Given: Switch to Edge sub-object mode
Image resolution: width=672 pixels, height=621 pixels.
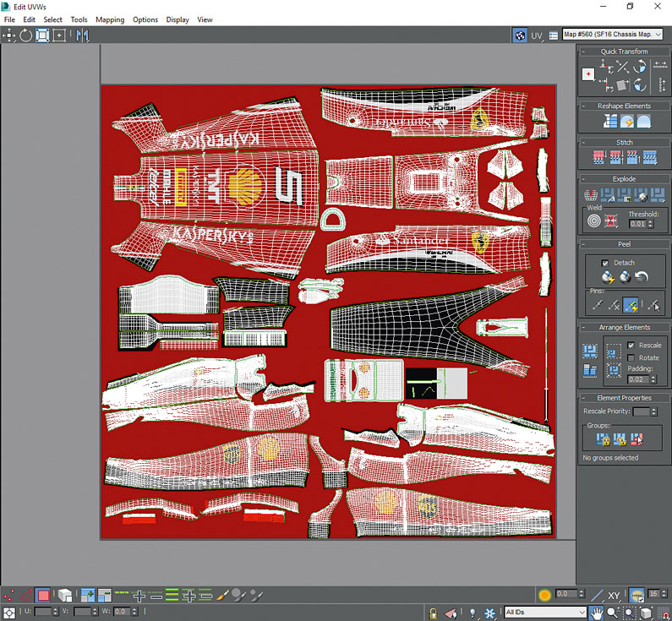Looking at the screenshot, I should pyautogui.click(x=25, y=596).
